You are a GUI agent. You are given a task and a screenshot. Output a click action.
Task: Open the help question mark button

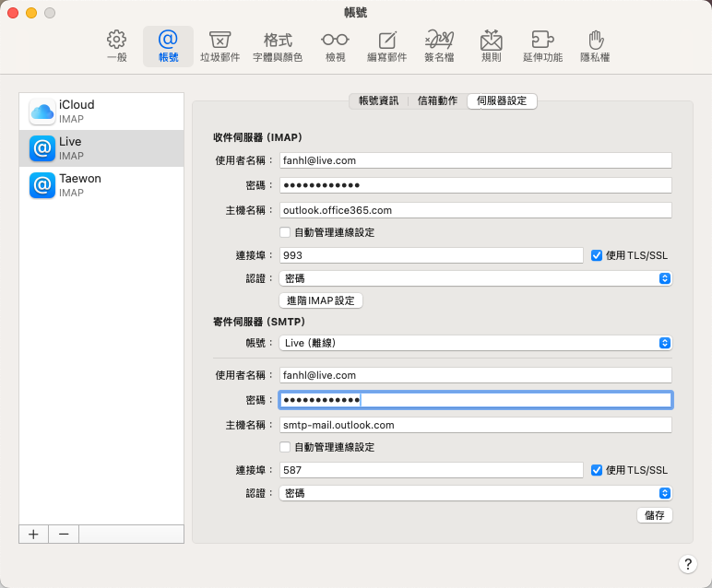pos(688,564)
